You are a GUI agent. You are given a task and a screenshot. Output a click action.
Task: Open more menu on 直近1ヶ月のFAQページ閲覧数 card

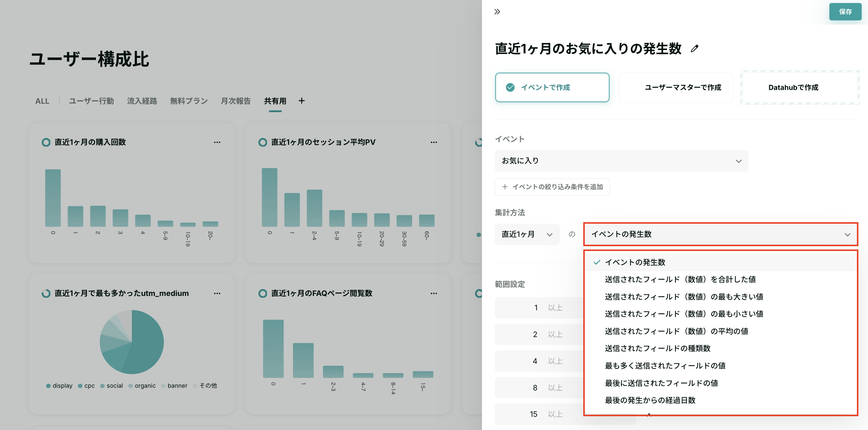434,293
